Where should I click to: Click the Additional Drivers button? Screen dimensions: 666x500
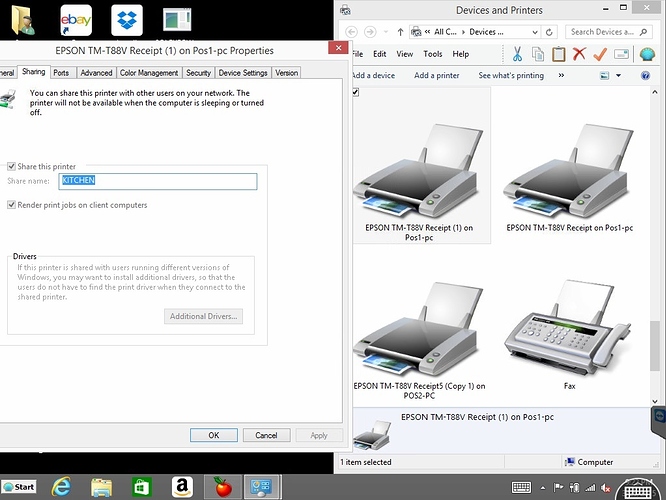pos(203,316)
